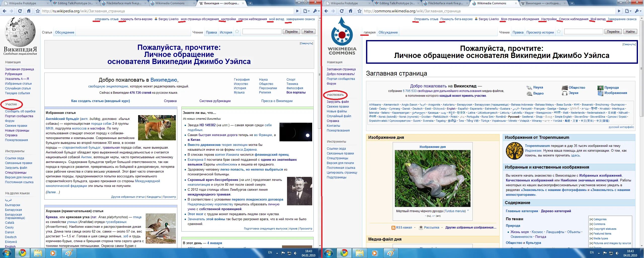Collapse the Wikipedia banner via [Свернуть]

pos(306,43)
